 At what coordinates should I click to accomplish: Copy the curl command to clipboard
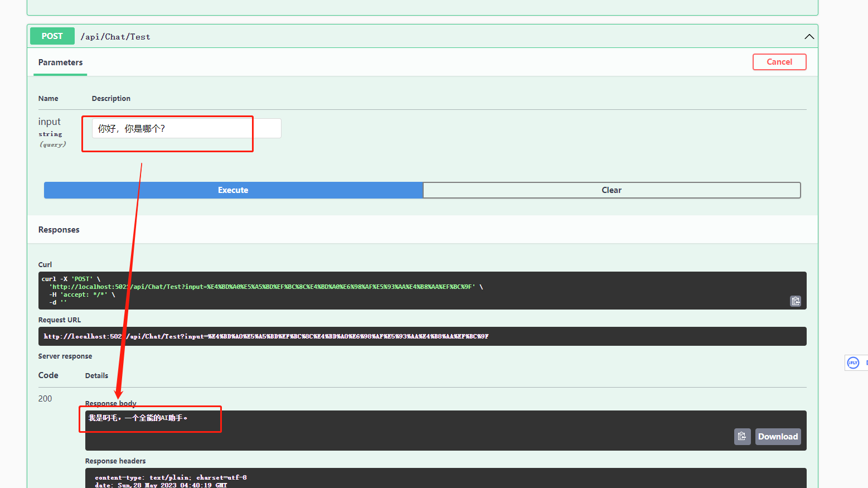click(796, 301)
